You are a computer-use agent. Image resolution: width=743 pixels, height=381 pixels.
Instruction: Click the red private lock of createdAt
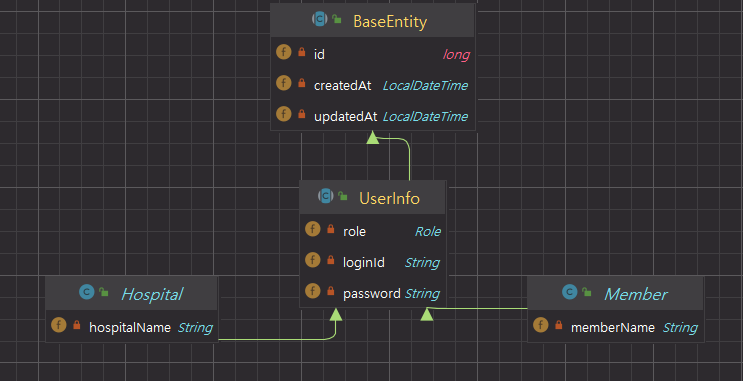(x=302, y=83)
